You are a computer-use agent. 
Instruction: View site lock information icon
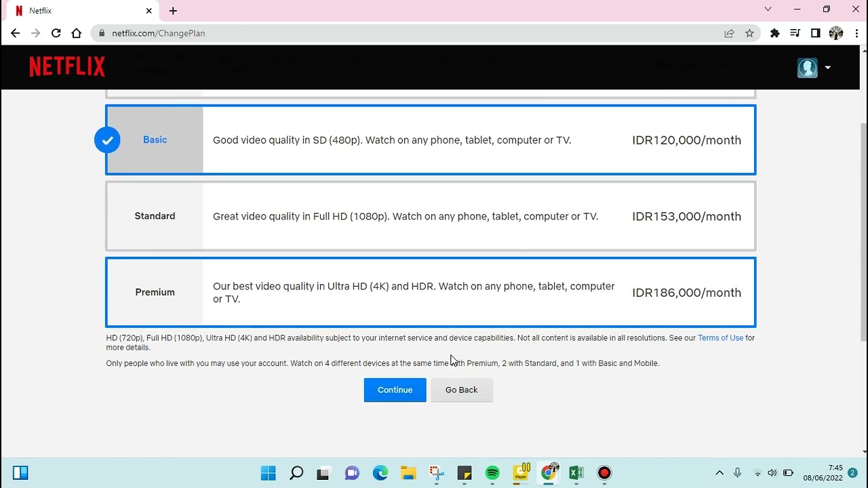102,33
